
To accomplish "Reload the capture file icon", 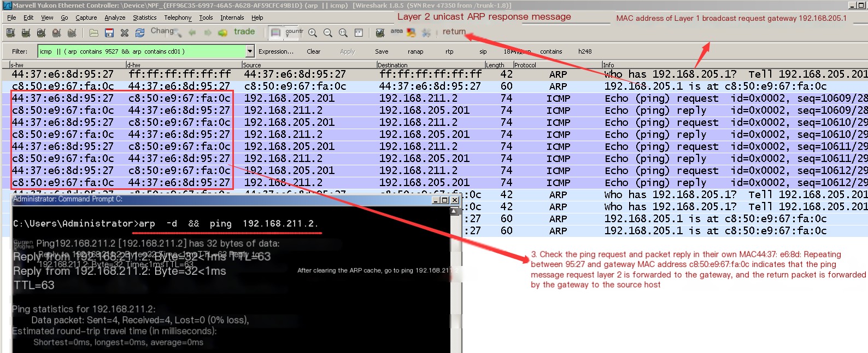I will 140,33.
